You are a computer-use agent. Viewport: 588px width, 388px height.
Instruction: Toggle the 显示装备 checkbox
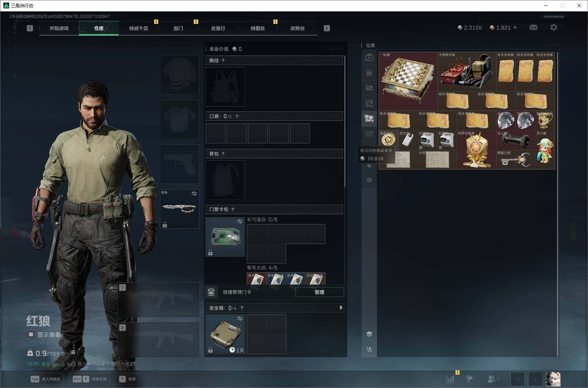31,334
